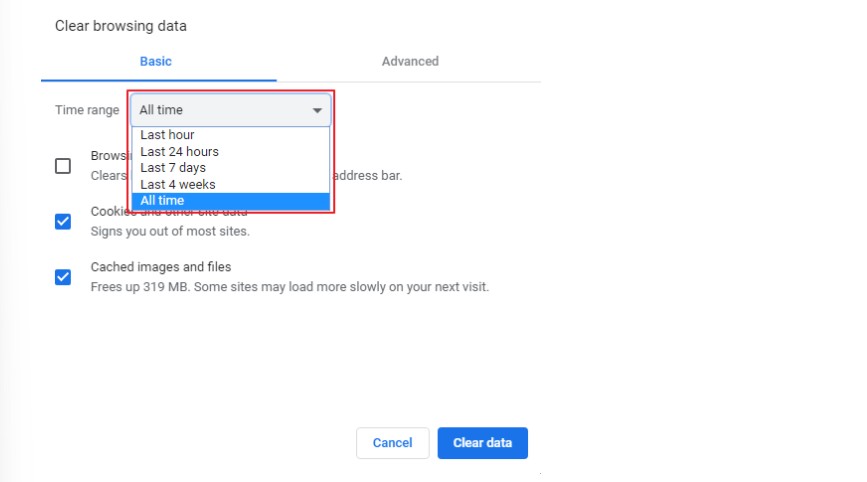Viewport: 867px width, 482px height.
Task: Click the address bar description text
Action: click(x=366, y=175)
